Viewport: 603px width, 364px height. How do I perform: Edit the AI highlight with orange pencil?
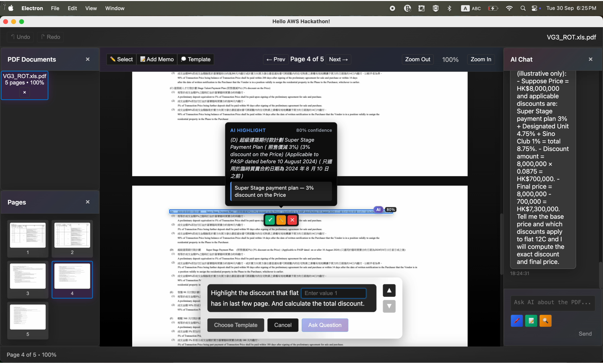coord(281,220)
